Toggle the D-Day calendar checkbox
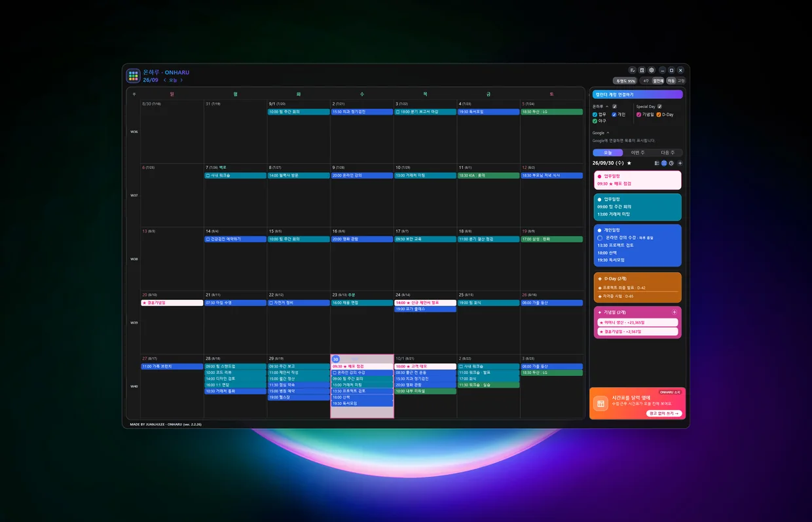 tap(659, 115)
